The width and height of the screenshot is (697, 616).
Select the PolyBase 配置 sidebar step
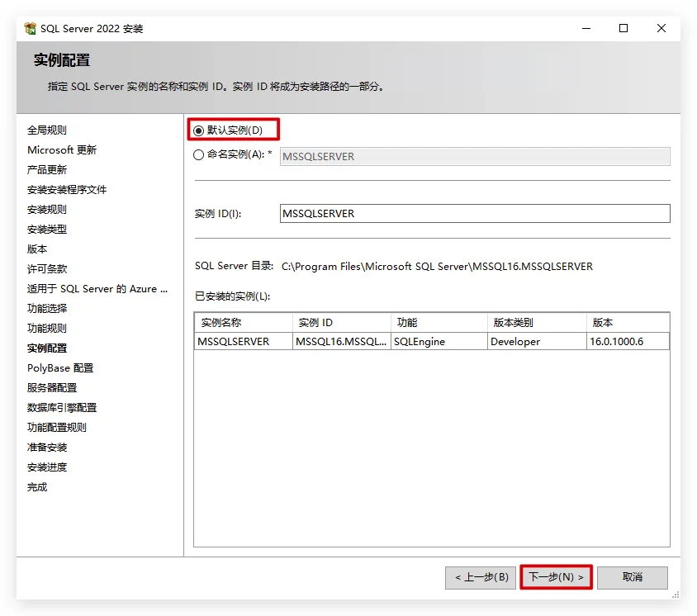tap(60, 368)
